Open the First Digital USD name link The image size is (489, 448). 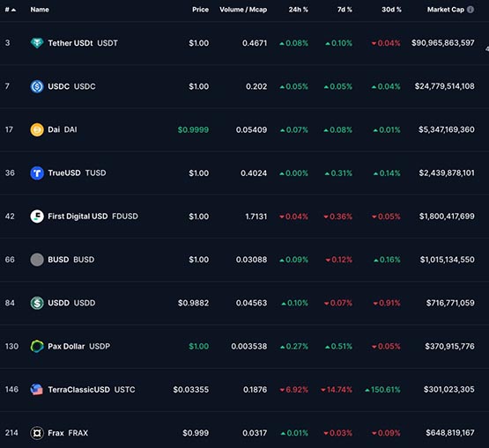pos(78,217)
